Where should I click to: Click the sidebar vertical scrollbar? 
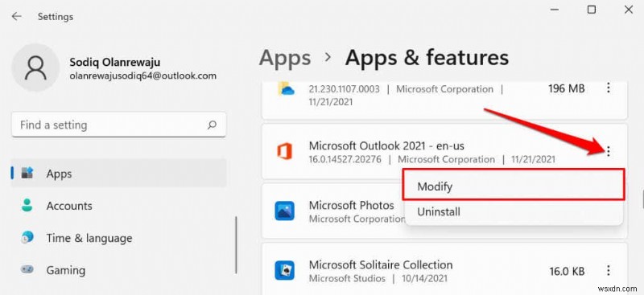(236, 245)
